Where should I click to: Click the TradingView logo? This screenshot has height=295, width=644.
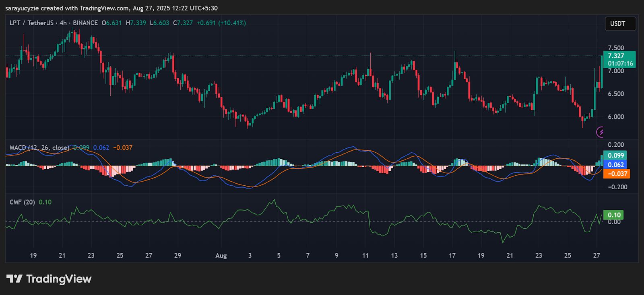click(x=49, y=279)
